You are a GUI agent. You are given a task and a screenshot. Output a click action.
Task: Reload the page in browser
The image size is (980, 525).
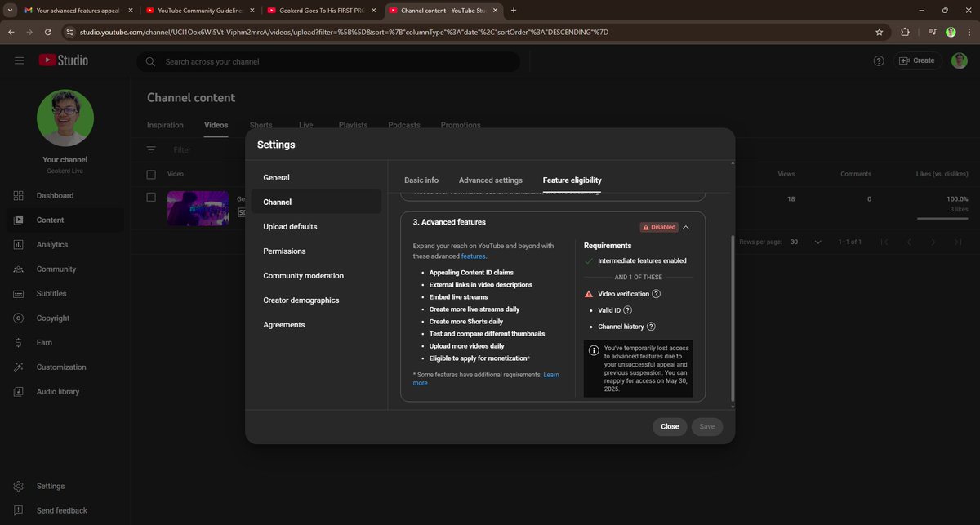pos(48,32)
